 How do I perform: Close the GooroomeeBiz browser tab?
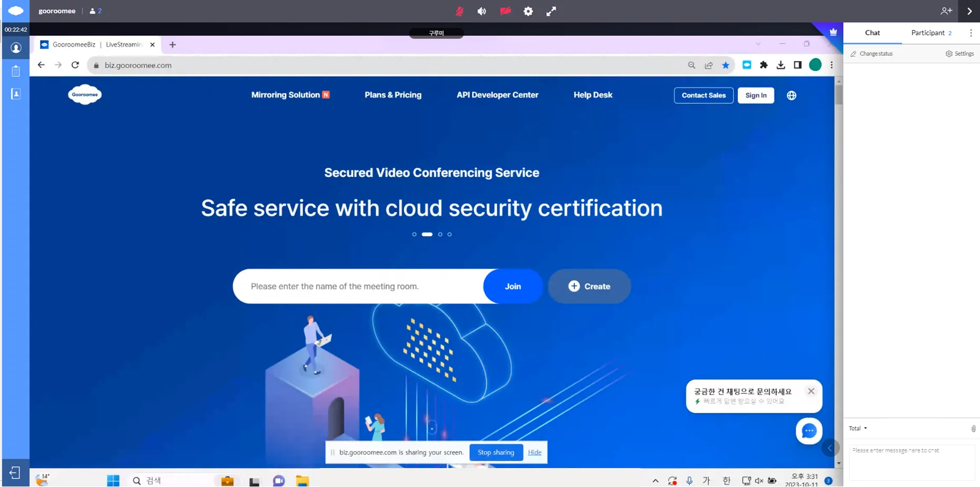pos(153,45)
